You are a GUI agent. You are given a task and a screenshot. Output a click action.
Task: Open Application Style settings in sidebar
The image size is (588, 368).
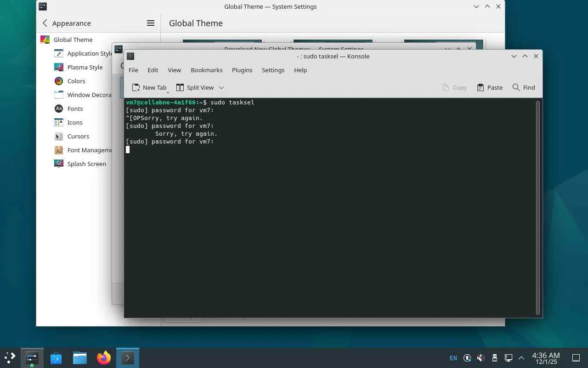pyautogui.click(x=83, y=53)
